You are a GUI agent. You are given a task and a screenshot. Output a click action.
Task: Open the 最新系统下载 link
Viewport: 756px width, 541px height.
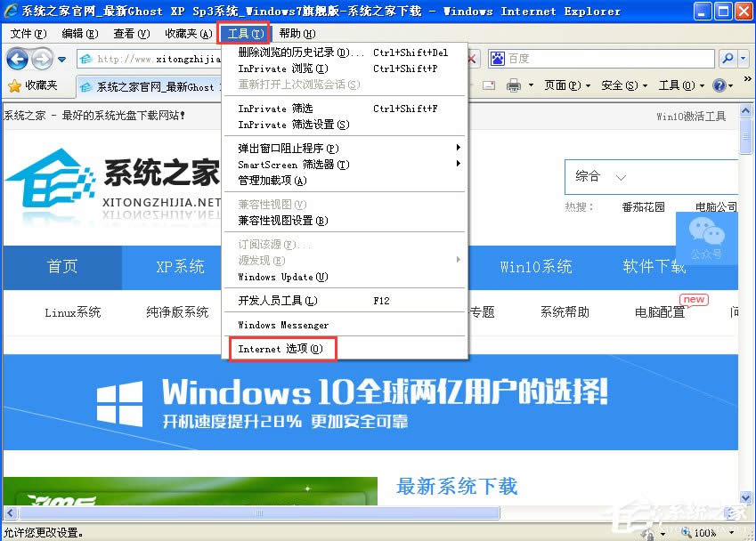[455, 488]
